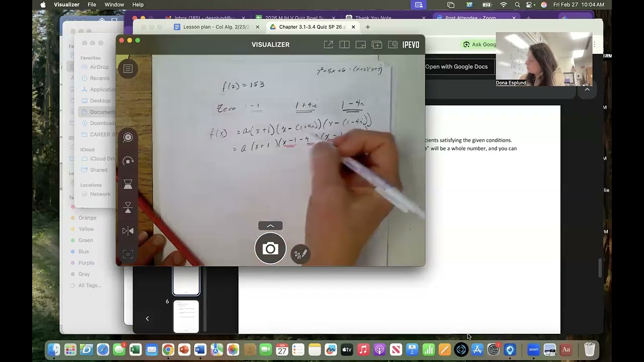This screenshot has height=362, width=644.
Task: Click the Apple menu logo
Action: [43, 5]
